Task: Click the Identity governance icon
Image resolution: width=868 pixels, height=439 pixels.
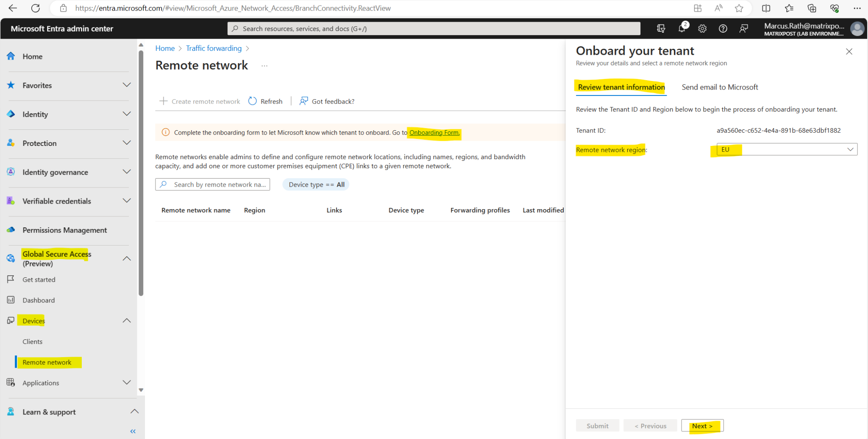Action: [11, 172]
